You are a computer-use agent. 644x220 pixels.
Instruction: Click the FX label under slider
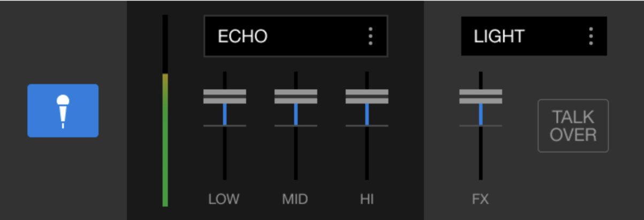point(480,200)
